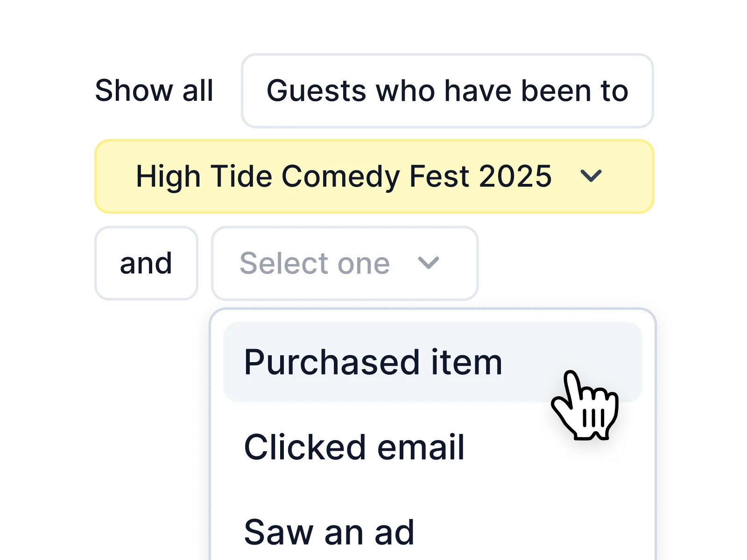Click the Guests who have been to pill

447,91
